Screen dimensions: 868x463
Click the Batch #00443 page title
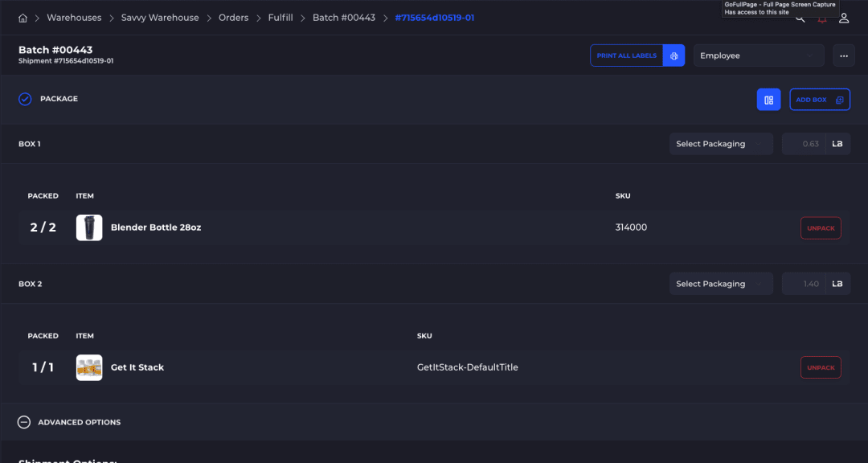coord(55,50)
